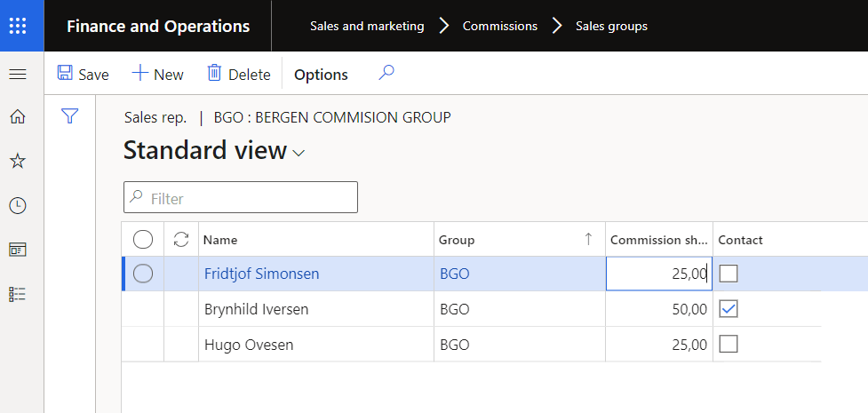The width and height of the screenshot is (868, 413).
Task: Navigate to Commissions breadcrumb
Action: point(500,26)
